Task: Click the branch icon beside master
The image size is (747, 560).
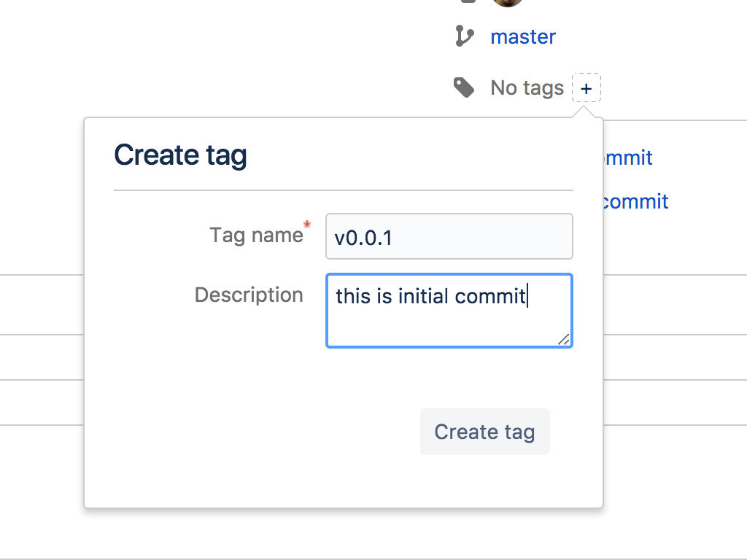Action: click(x=464, y=36)
